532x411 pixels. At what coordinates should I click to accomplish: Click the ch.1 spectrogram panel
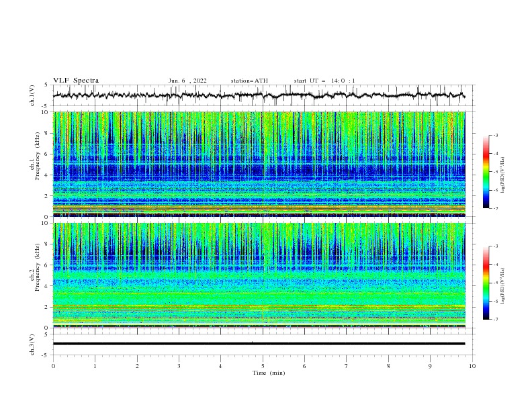259,164
